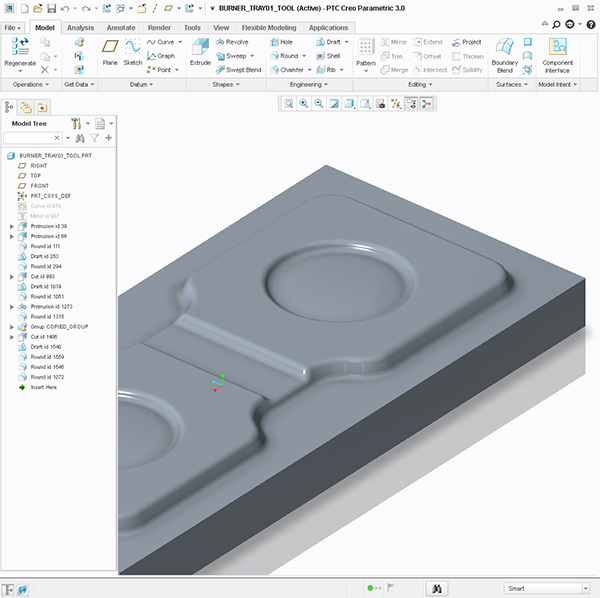Select the Project tool

466,42
